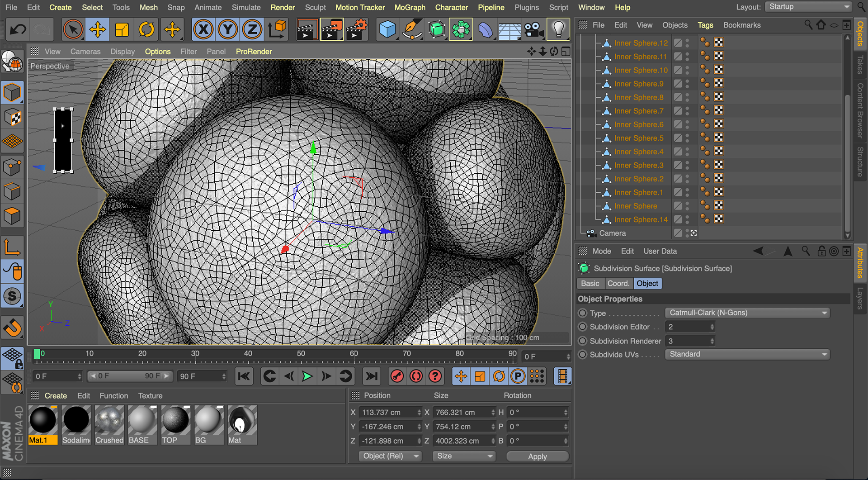Viewport: 868px width, 480px height.
Task: Open the Type dropdown Catmull-Clark
Action: click(747, 313)
